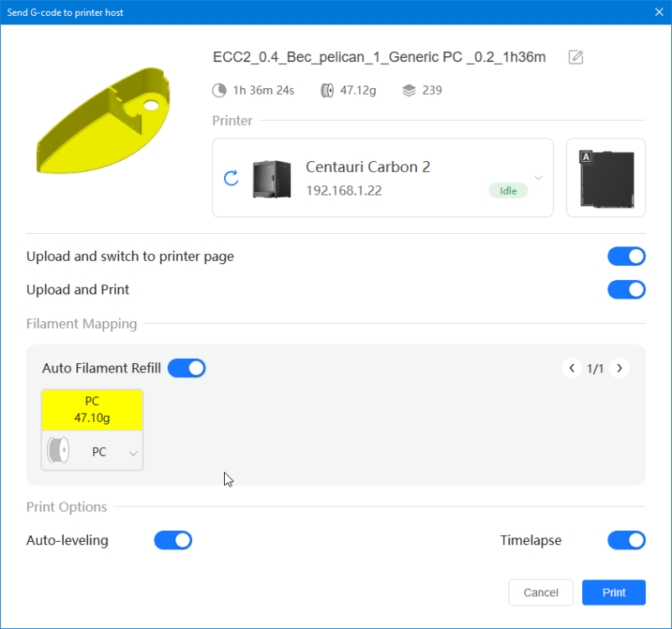Turn off the Upload and Print toggle
This screenshot has width=672, height=629.
(626, 290)
